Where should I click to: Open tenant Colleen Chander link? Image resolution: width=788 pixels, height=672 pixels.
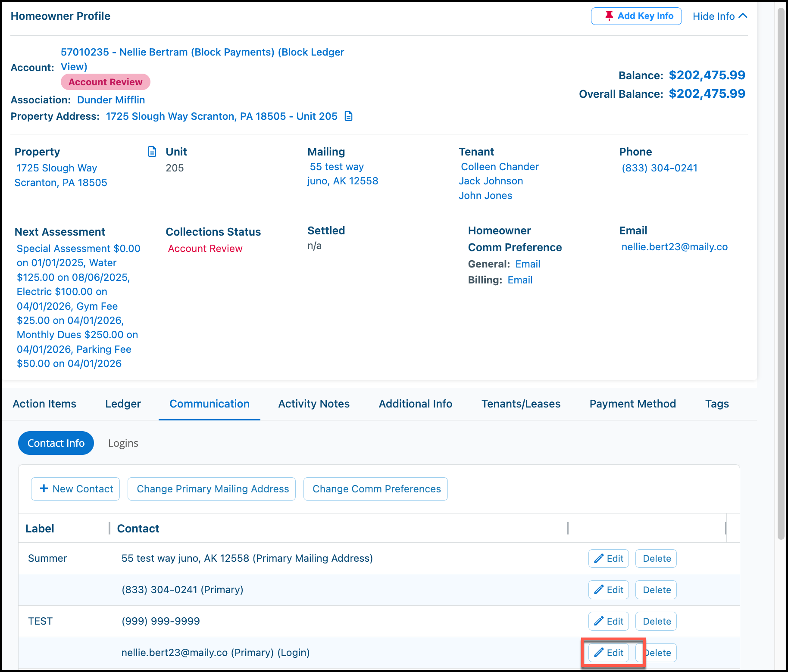(500, 167)
